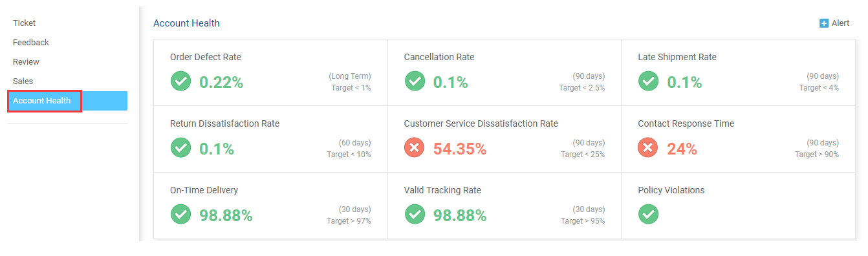Select the highlighted Account Health menu item
The image size is (868, 256).
pos(67,101)
